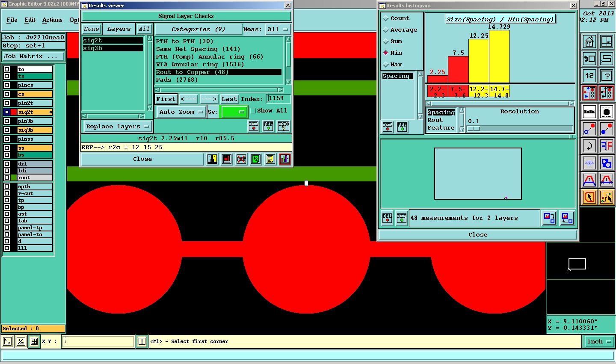Click the pointer selection tool icon
The image size is (616, 364).
589,197
